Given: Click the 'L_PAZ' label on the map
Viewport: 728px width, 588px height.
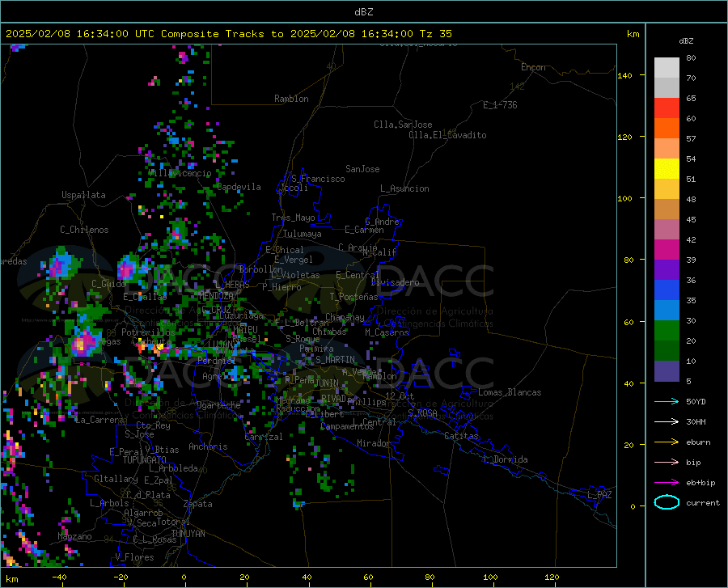Looking at the screenshot, I should (599, 495).
